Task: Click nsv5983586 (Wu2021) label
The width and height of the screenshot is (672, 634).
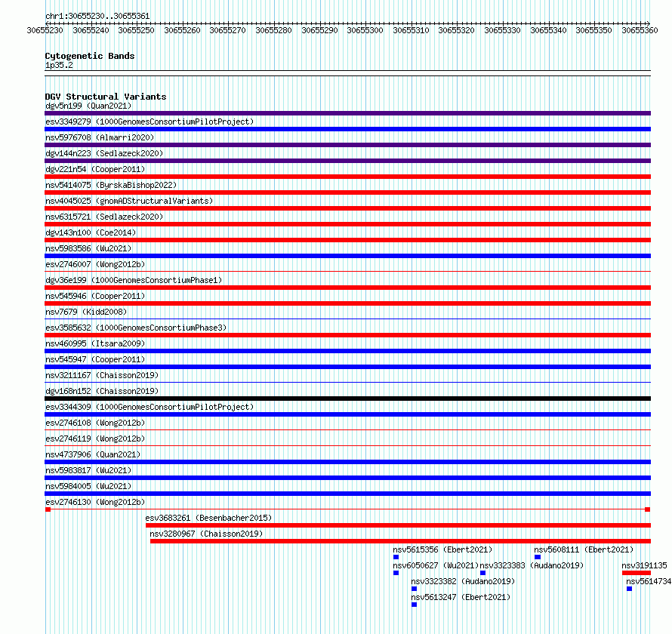Action: click(88, 248)
